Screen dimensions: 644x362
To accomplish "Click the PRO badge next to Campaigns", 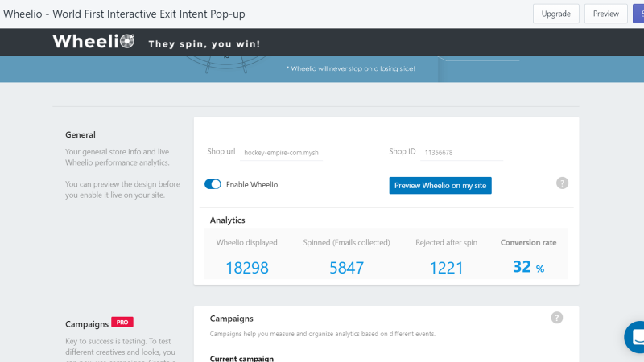I will (x=122, y=323).
